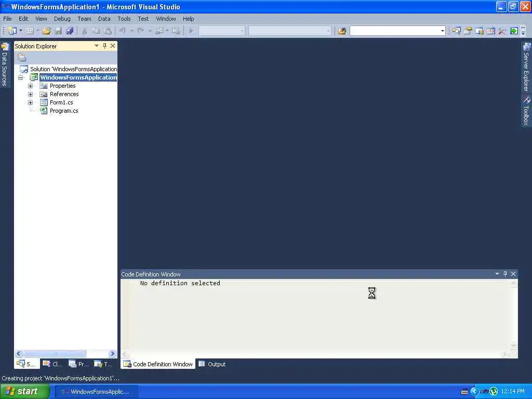Screen dimensions: 532x399
Task: Click the Cut scissors icon
Action: click(x=85, y=31)
